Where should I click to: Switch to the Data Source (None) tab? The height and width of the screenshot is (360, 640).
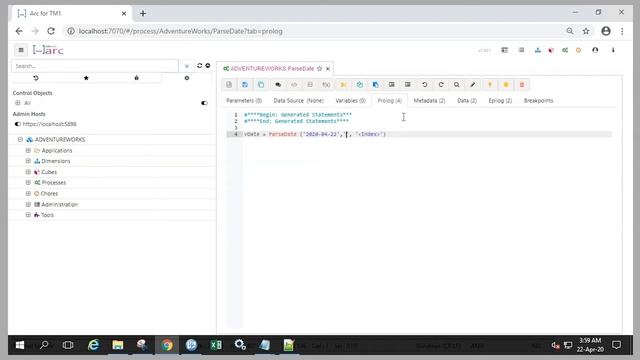[x=298, y=100]
